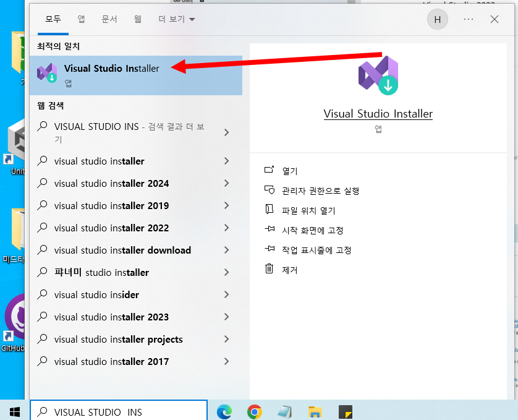Open Microsoft Edge from taskbar
Screen dimensions: 518x420
click(x=224, y=412)
